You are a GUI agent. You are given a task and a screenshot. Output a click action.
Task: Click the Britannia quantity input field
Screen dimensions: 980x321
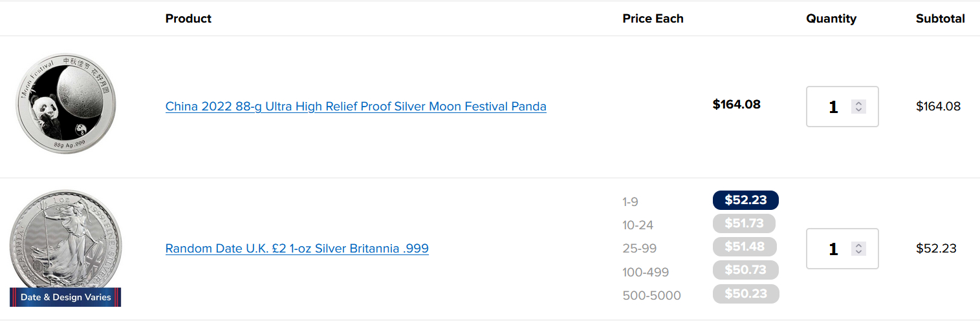[x=833, y=249]
